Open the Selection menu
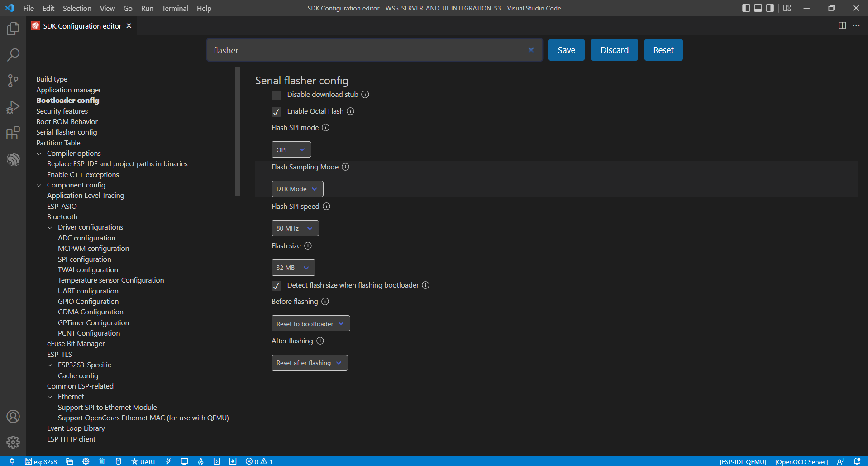 click(x=77, y=8)
